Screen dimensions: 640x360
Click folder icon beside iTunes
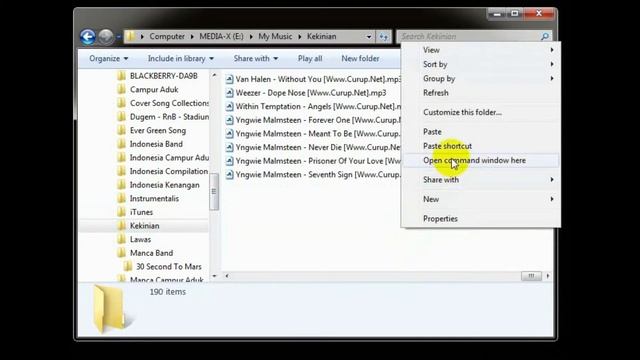(121, 212)
